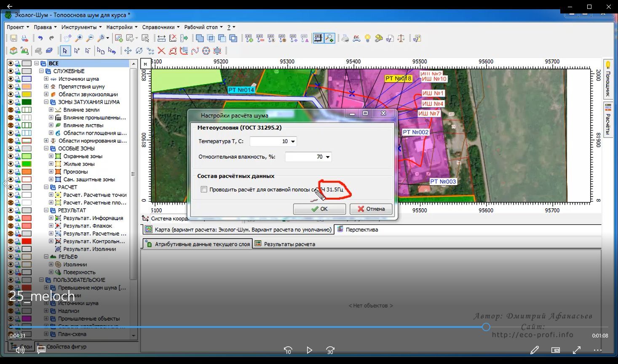Enable calculation for 31.5 Hz octave band
This screenshot has height=364, width=618.
[x=204, y=189]
